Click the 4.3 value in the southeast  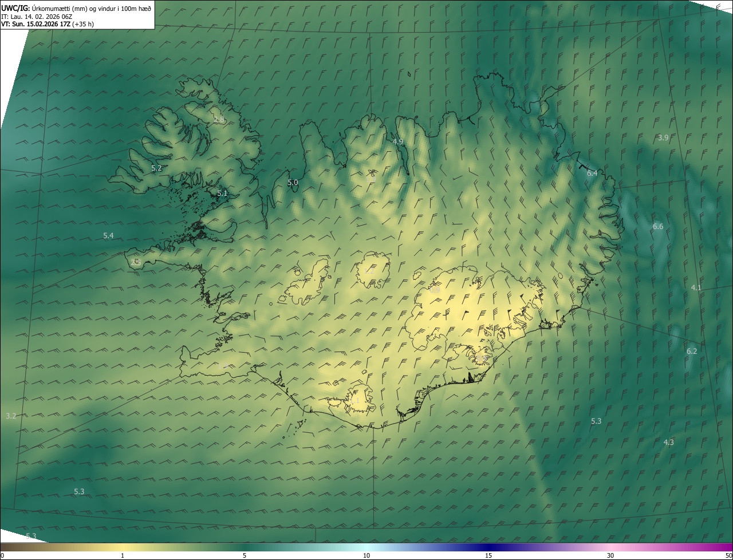tap(668, 442)
